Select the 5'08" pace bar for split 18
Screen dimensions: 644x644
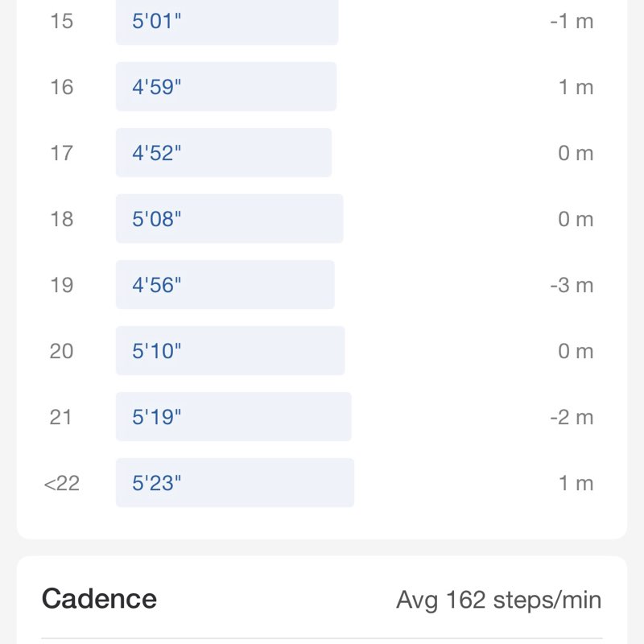click(x=229, y=219)
